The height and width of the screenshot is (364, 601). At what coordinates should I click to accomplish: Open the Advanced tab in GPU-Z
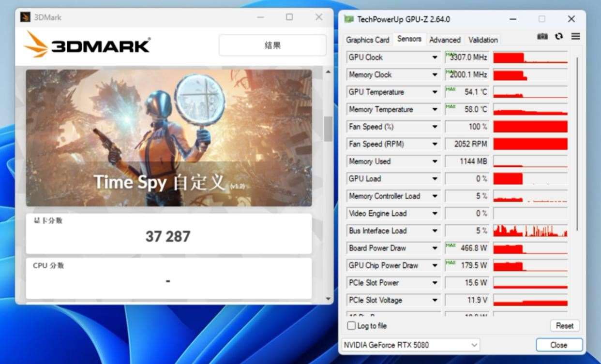[445, 40]
